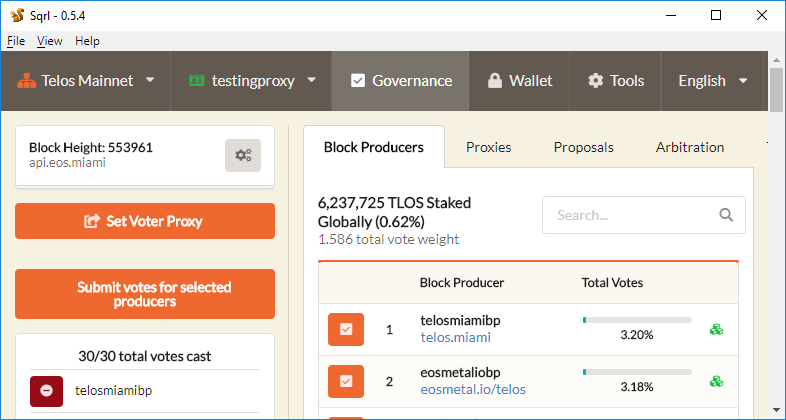Switch to Block Producers tab
786x420 pixels.
(x=374, y=147)
